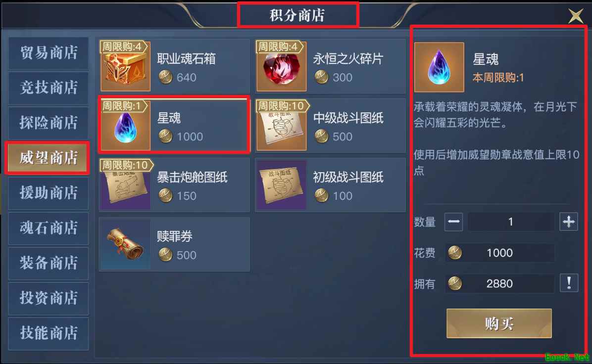Increase quantity with the plus button

[569, 222]
